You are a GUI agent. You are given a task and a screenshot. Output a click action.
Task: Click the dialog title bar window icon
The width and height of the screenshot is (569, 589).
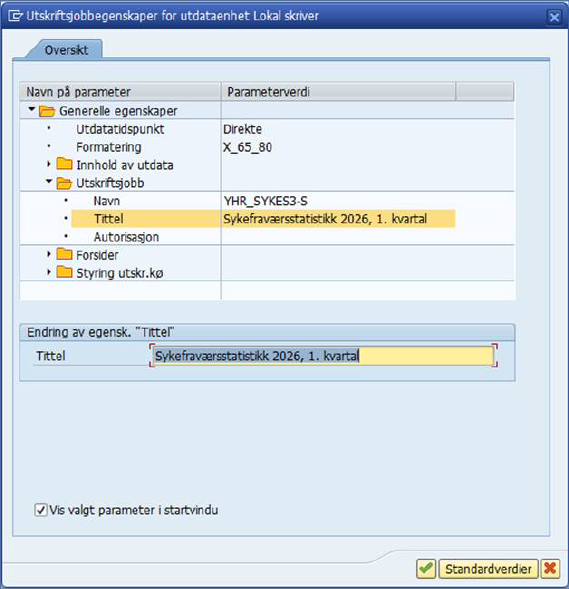point(15,16)
